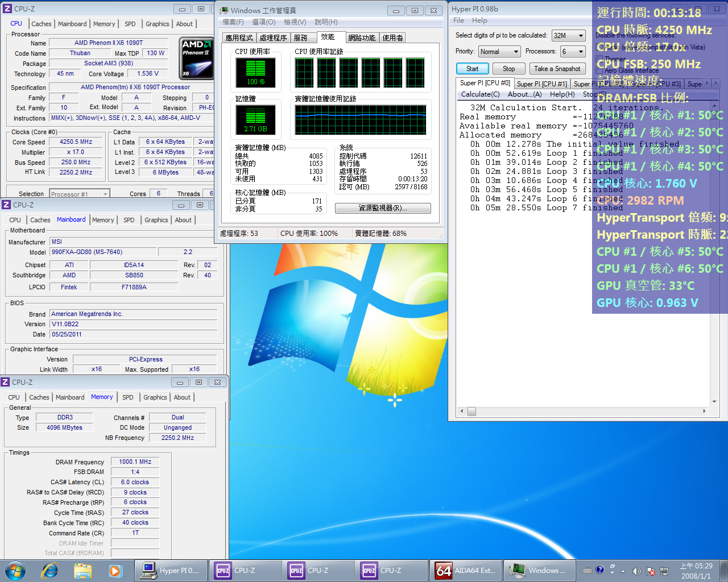Switch to 處理程序 tab in Task Manager

pos(273,38)
